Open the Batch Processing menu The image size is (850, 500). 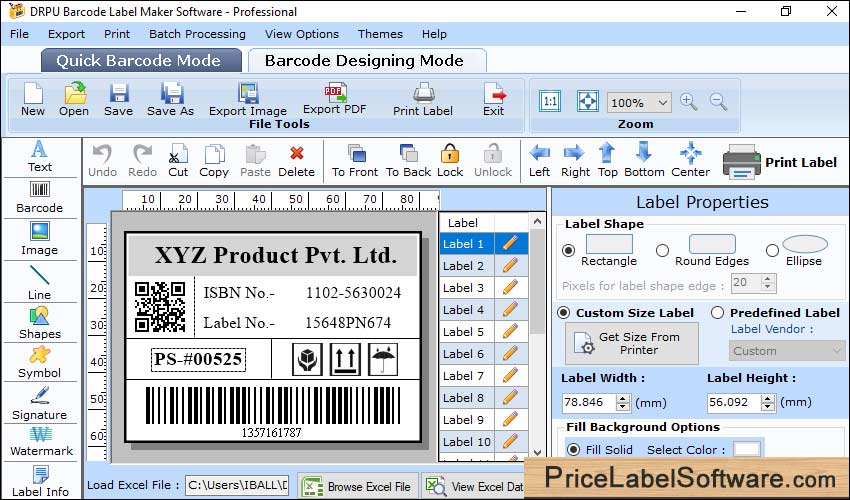[x=197, y=34]
